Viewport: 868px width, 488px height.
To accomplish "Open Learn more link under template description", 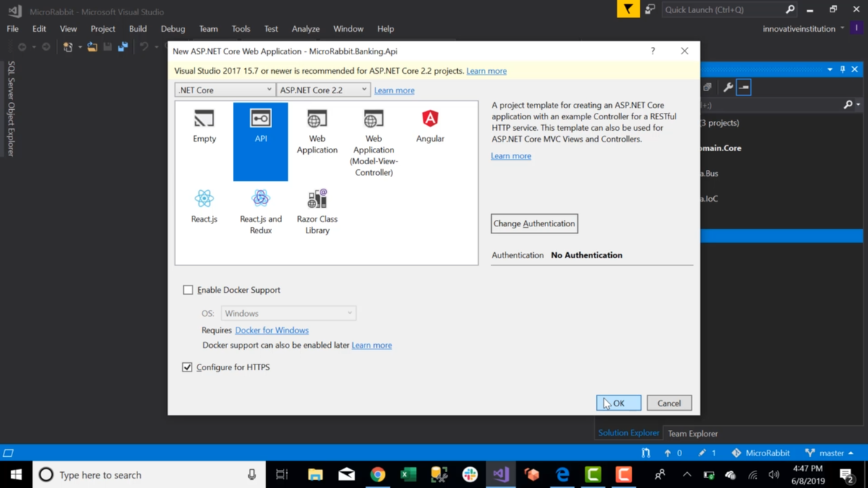I will tap(511, 156).
